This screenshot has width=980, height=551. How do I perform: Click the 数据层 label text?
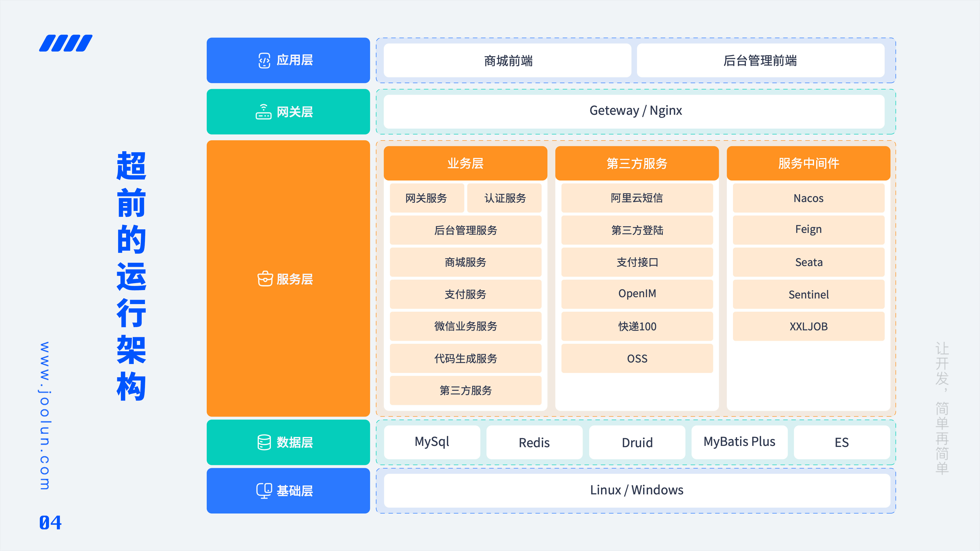tap(295, 442)
